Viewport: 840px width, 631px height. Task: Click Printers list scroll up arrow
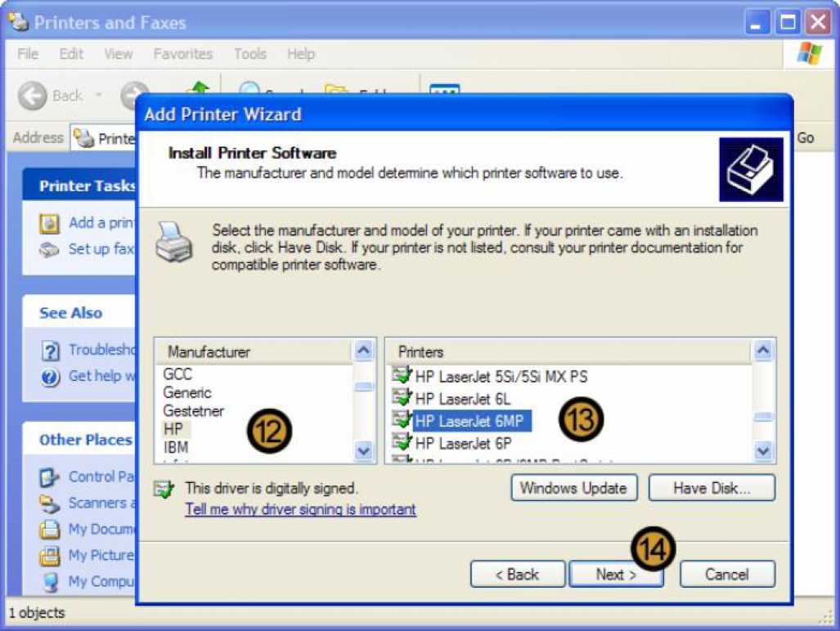coord(763,350)
